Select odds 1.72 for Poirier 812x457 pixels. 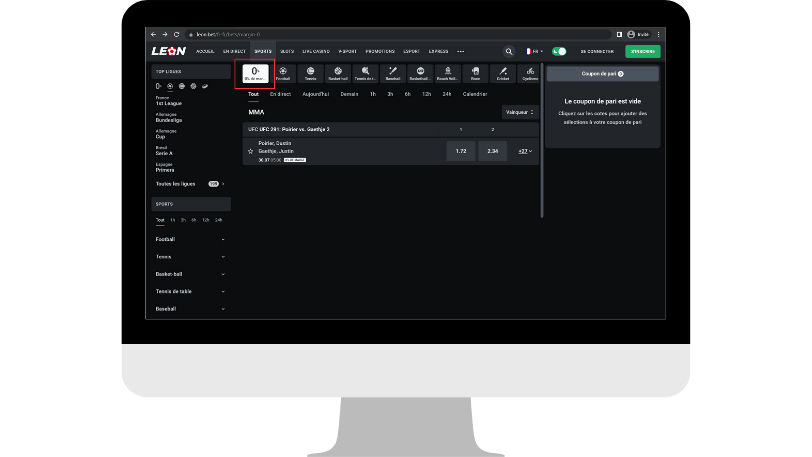[x=460, y=151]
